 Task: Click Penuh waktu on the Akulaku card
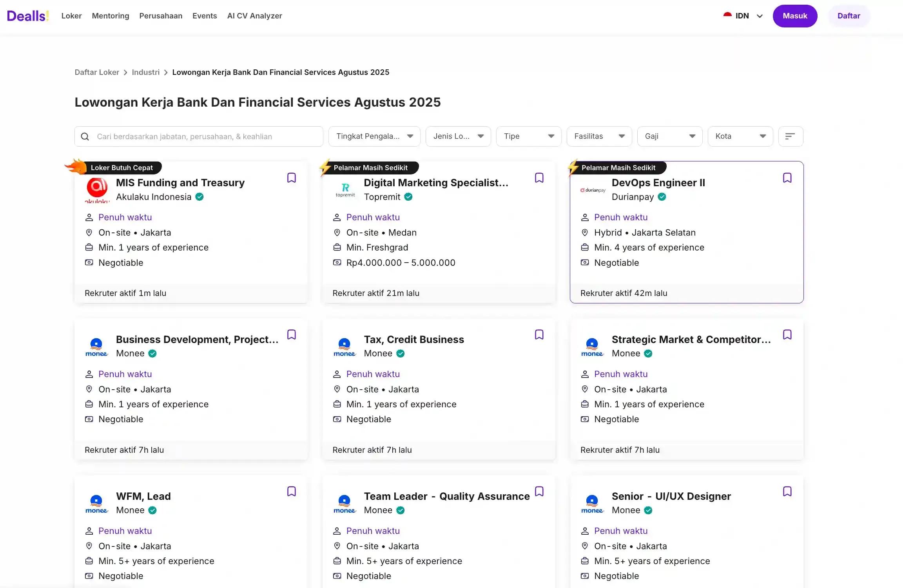[x=125, y=217]
